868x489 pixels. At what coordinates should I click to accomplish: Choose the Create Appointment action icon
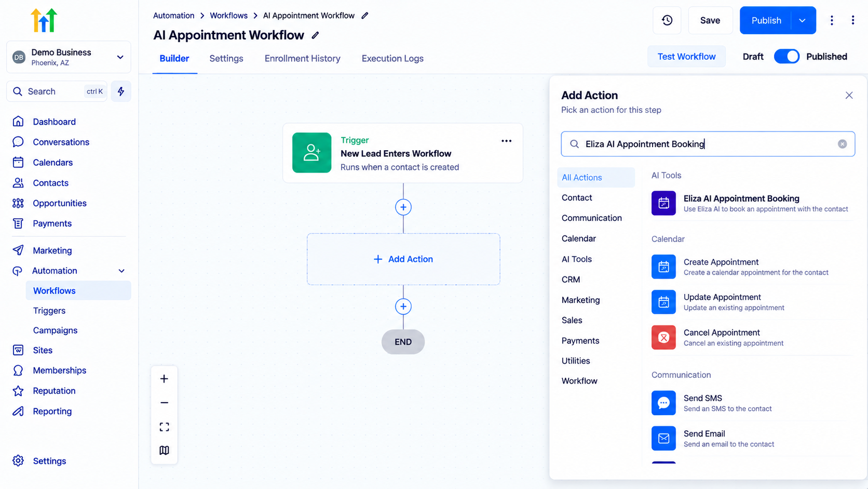click(663, 267)
